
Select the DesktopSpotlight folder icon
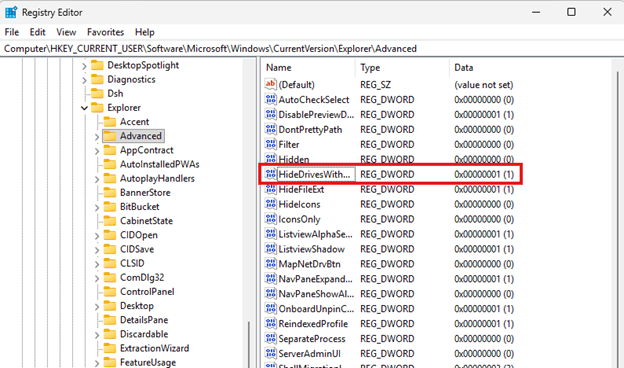97,65
